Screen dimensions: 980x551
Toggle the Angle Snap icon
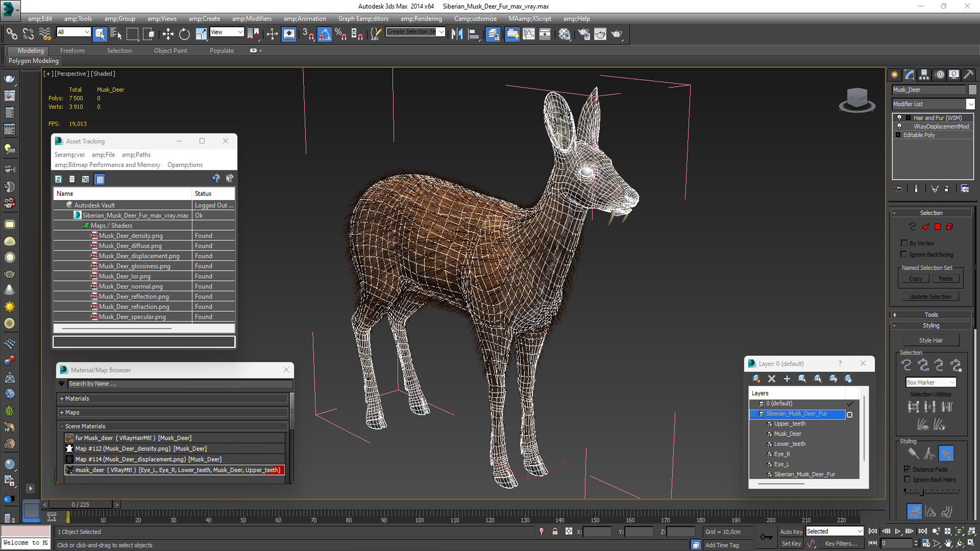click(324, 34)
